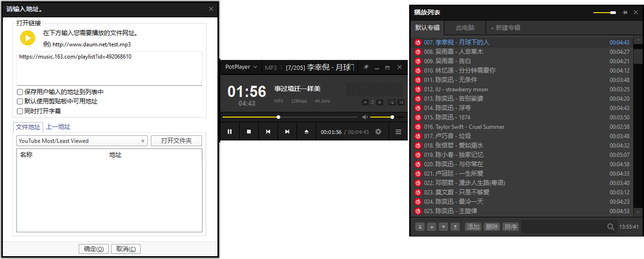Stop playback with the square button
The height and width of the screenshot is (259, 644).
point(249,132)
